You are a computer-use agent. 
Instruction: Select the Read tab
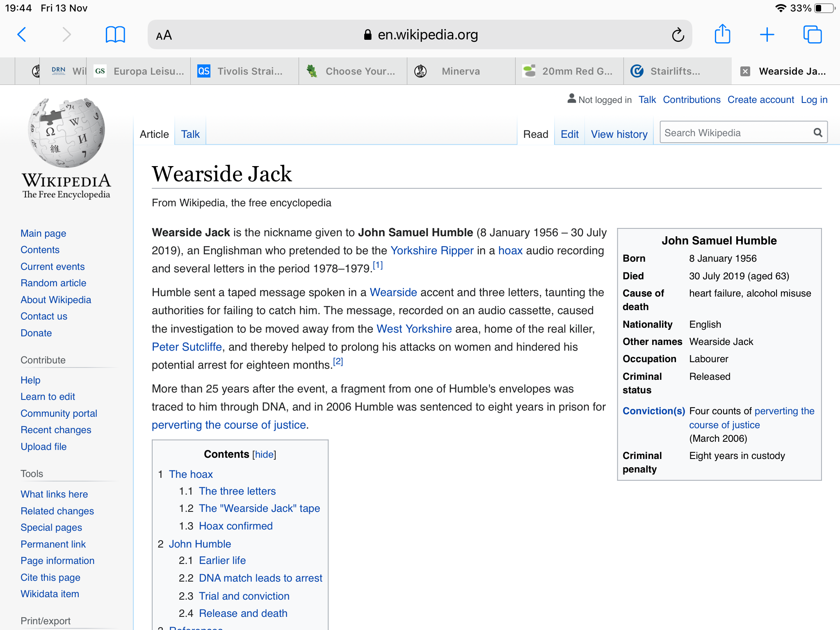pos(536,134)
